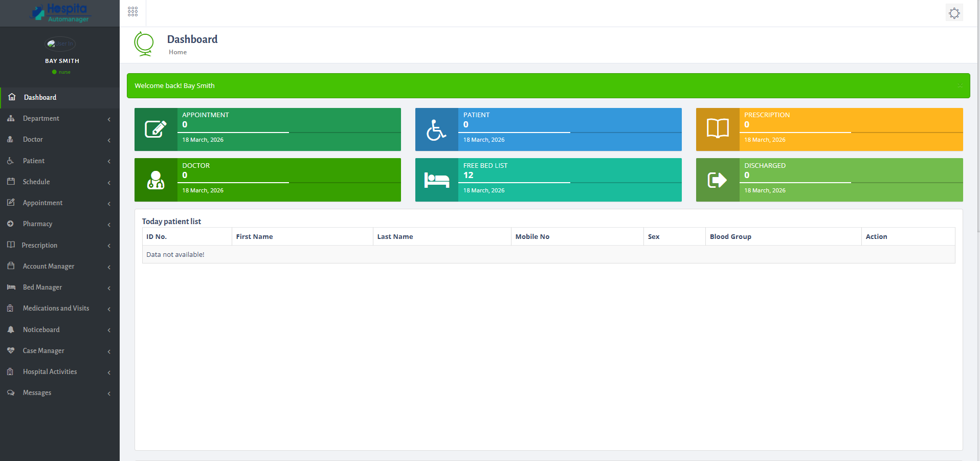
Task: Dismiss the Welcome back banner
Action: click(961, 85)
